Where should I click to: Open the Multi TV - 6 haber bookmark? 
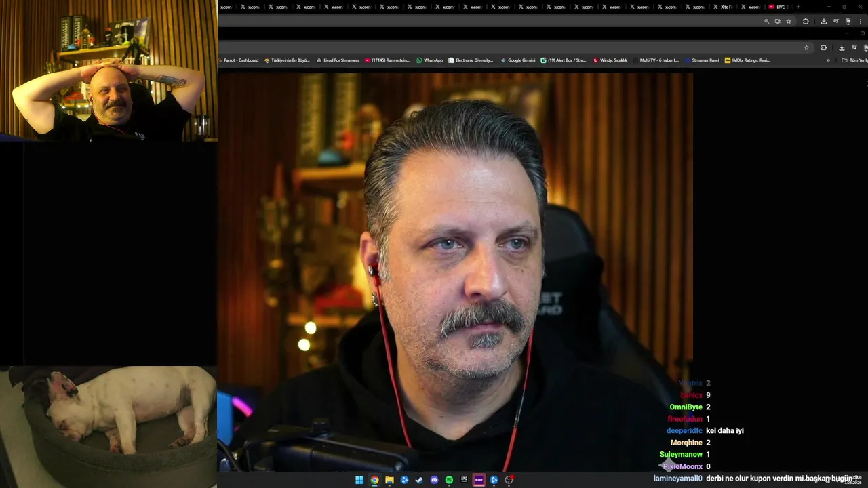[x=655, y=60]
